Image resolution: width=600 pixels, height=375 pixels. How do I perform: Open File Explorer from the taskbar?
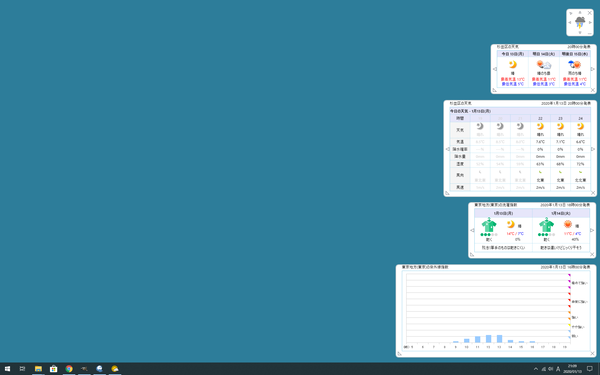[38, 369]
